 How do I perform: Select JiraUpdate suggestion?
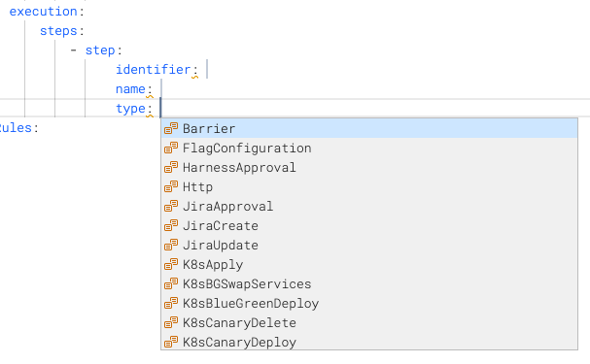369,245
